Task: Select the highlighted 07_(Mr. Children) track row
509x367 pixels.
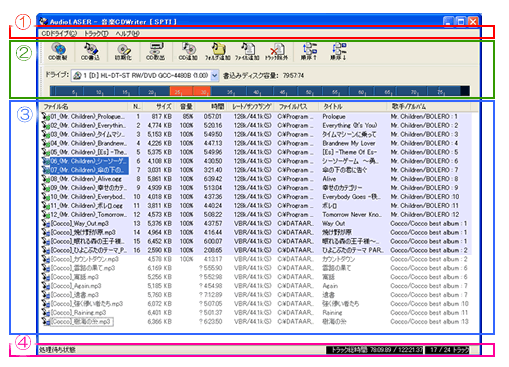Action: coord(257,170)
